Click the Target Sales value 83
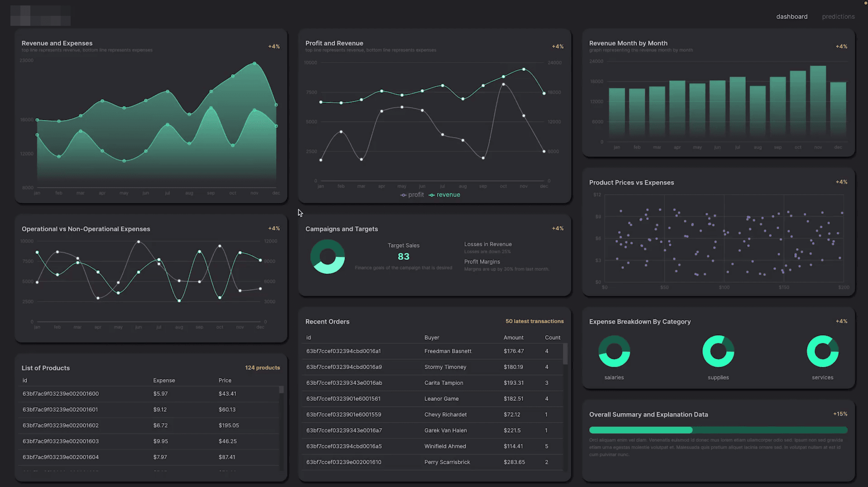868x487 pixels. click(x=403, y=256)
